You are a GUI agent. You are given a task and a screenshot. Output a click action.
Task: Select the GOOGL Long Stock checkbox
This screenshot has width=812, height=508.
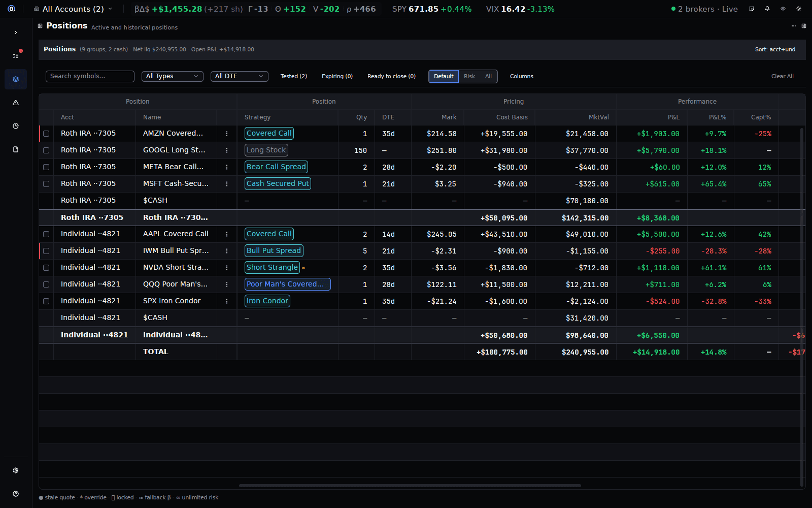46,150
